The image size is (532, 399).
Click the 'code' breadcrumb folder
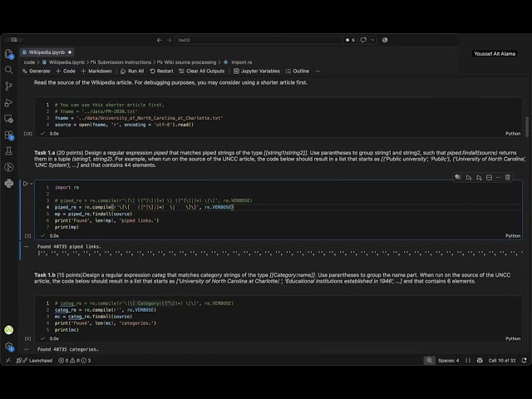coord(29,62)
